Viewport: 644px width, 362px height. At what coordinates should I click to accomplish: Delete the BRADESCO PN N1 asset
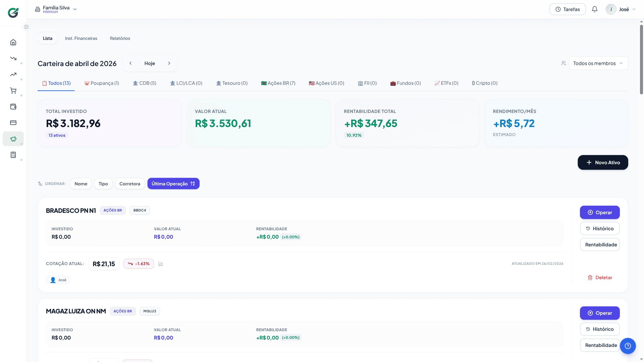click(600, 278)
